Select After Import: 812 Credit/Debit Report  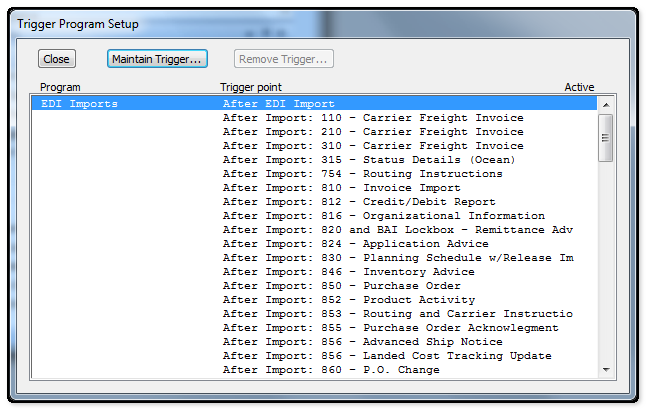coord(358,202)
